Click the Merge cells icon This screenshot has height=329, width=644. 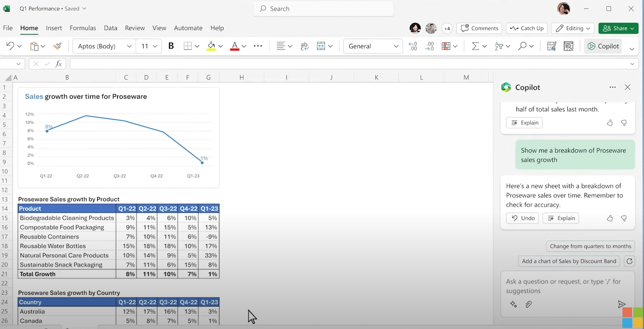(x=321, y=46)
